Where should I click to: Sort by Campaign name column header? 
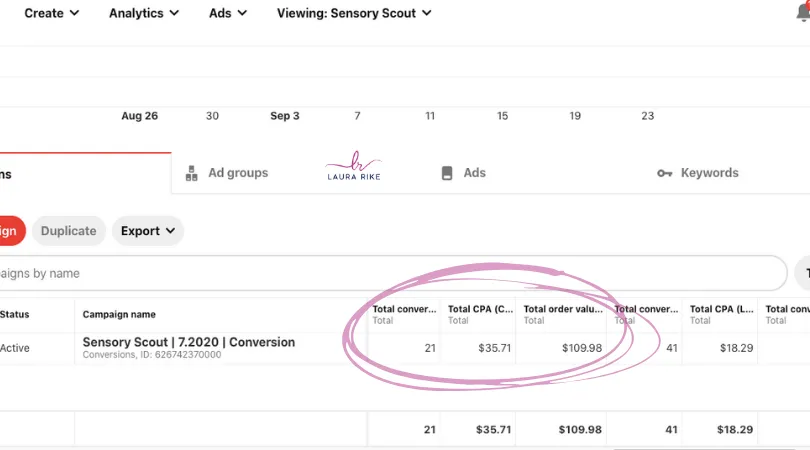(119, 314)
